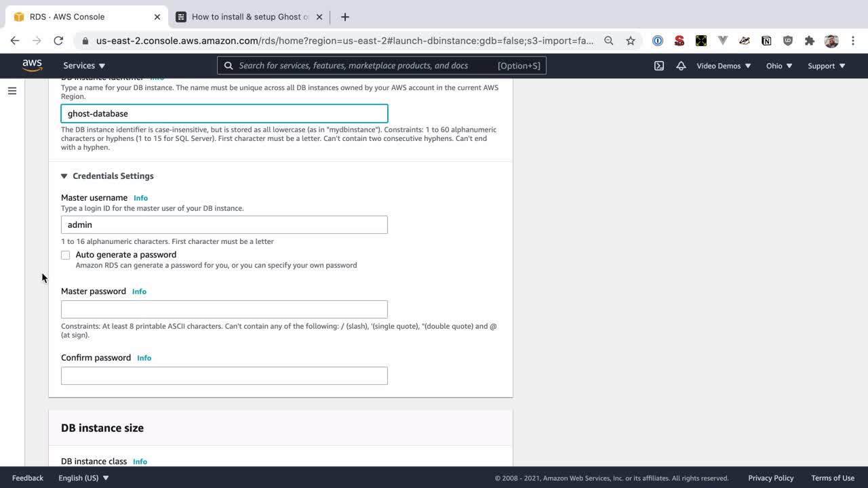Open the Ohio region dropdown

(x=778, y=66)
